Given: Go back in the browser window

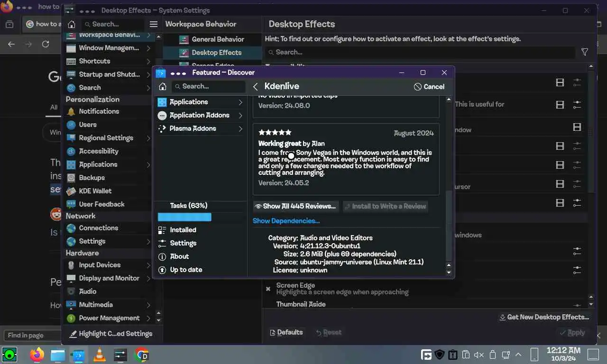Looking at the screenshot, I should pos(11,44).
